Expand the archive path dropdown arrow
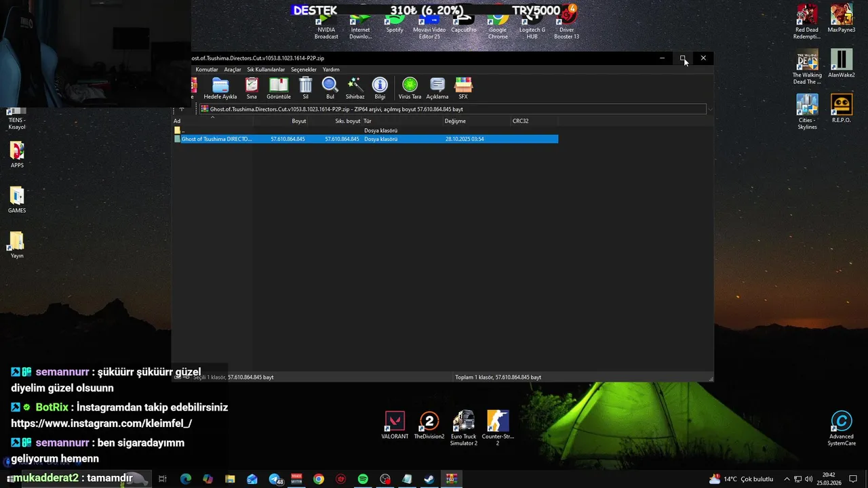The width and height of the screenshot is (868, 488). point(710,109)
